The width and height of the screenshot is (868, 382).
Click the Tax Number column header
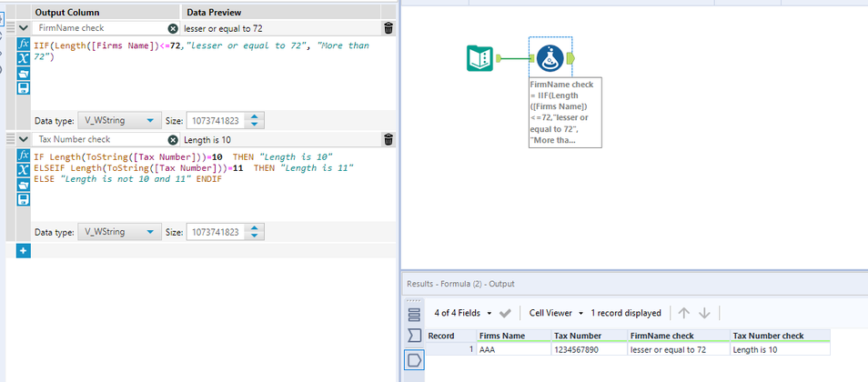click(x=590, y=336)
